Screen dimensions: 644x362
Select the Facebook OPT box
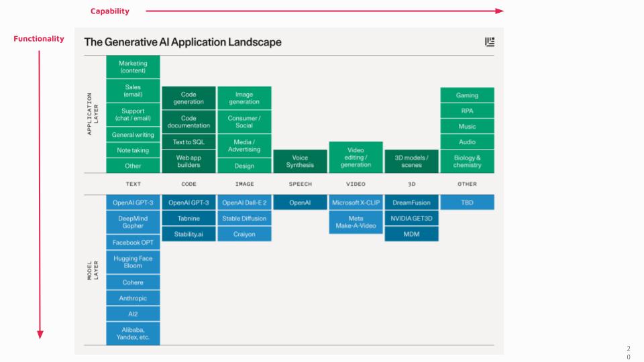pyautogui.click(x=133, y=243)
